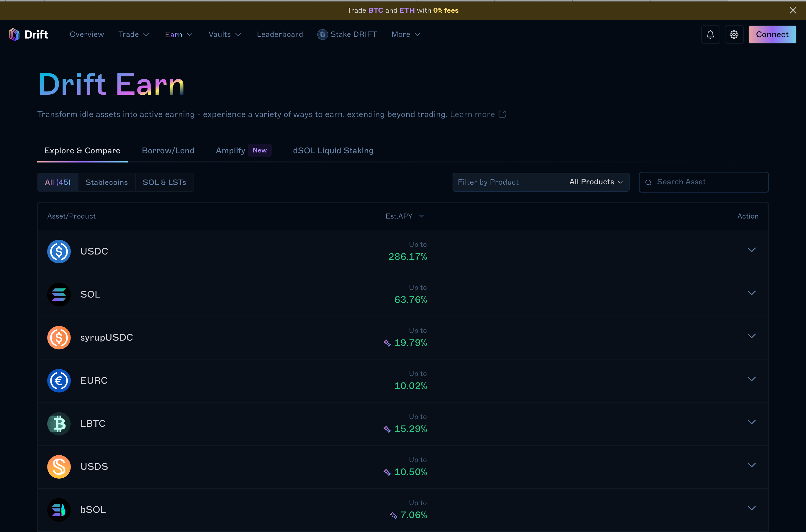Click the Stake DRIFT token icon
The width and height of the screenshot is (806, 532).
[322, 34]
